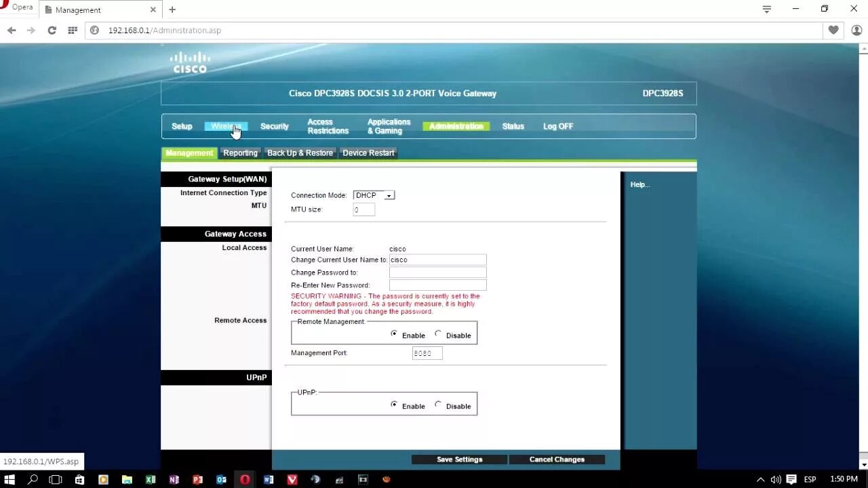Click the heart bookmark icon in address bar
Viewport: 868px width, 488px height.
point(833,30)
